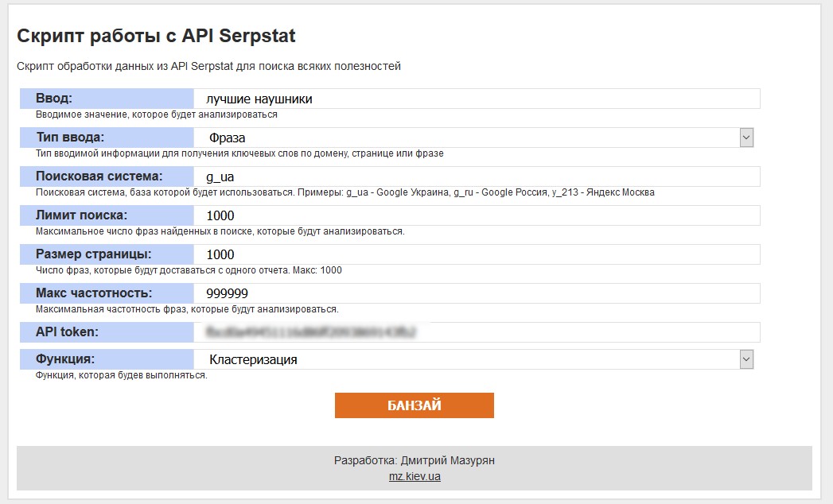This screenshot has width=833, height=504.
Task: Click the 'Макс частотность:' label
Action: pyautogui.click(x=94, y=293)
